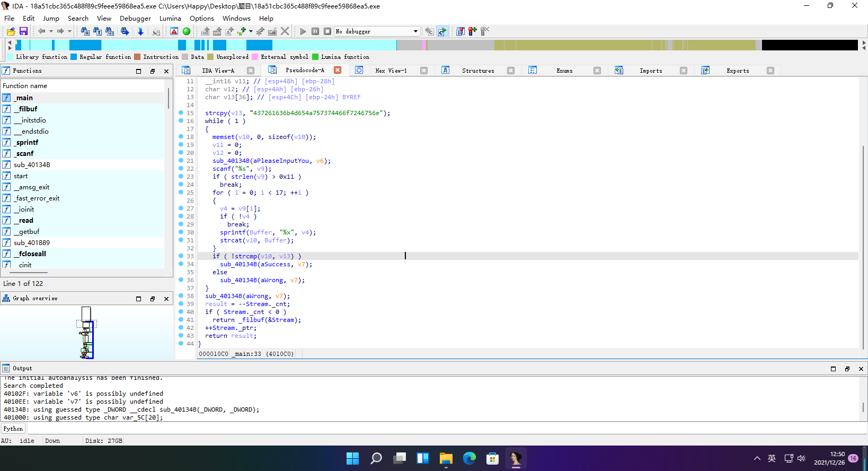Click the add breakpoint toolbar icon

pyautogui.click(x=472, y=31)
